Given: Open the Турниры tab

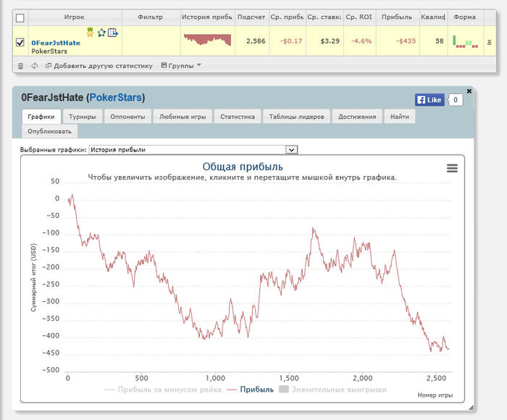Looking at the screenshot, I should pos(83,117).
